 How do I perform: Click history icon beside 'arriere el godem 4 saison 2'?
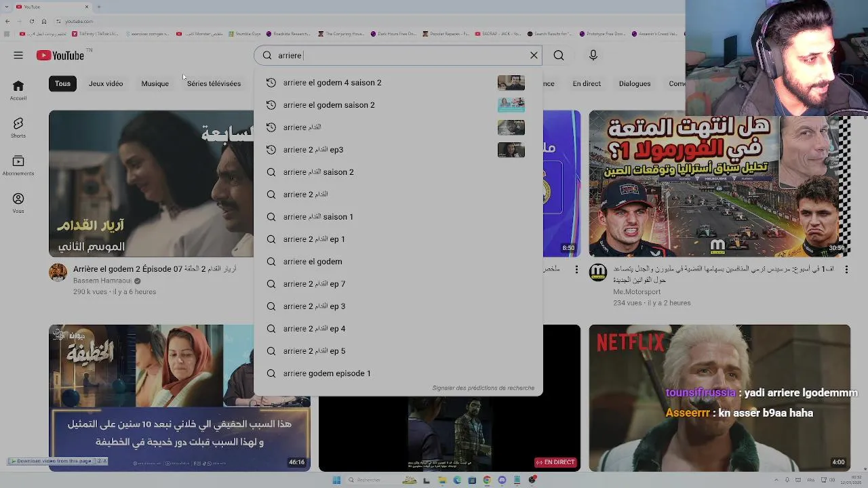[271, 83]
